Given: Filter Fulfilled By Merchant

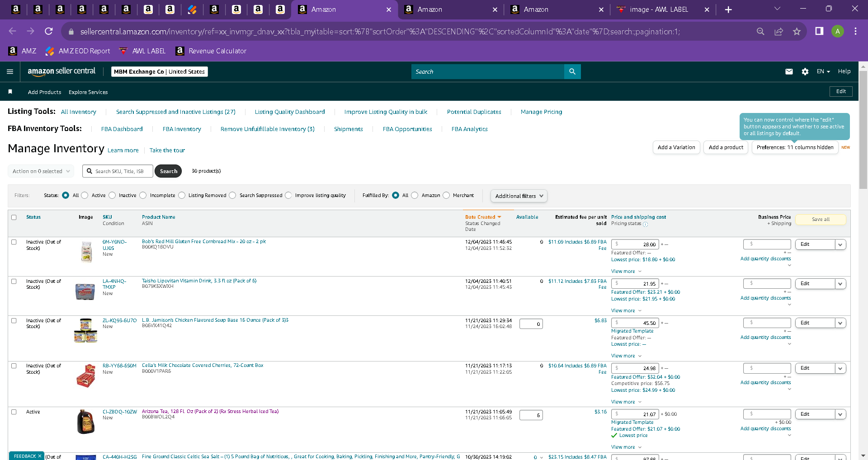Looking at the screenshot, I should pyautogui.click(x=446, y=195).
